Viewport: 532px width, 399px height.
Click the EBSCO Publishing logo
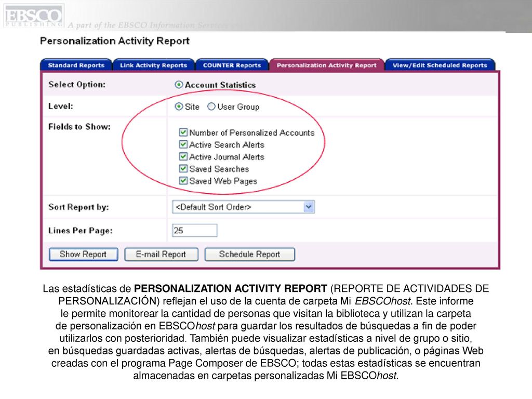pyautogui.click(x=34, y=16)
